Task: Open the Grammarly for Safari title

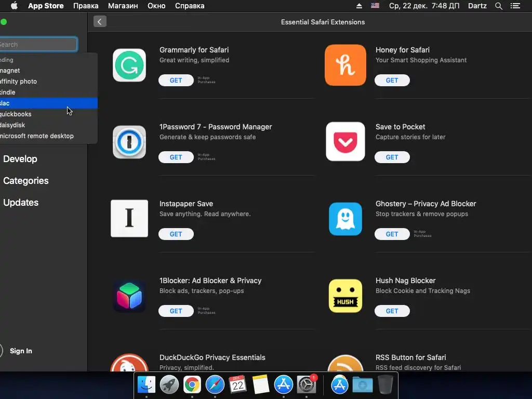Action: 194,50
